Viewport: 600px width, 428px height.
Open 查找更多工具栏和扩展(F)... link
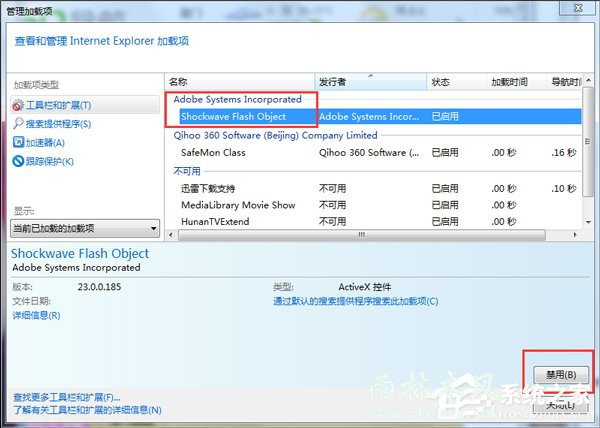coord(67,397)
